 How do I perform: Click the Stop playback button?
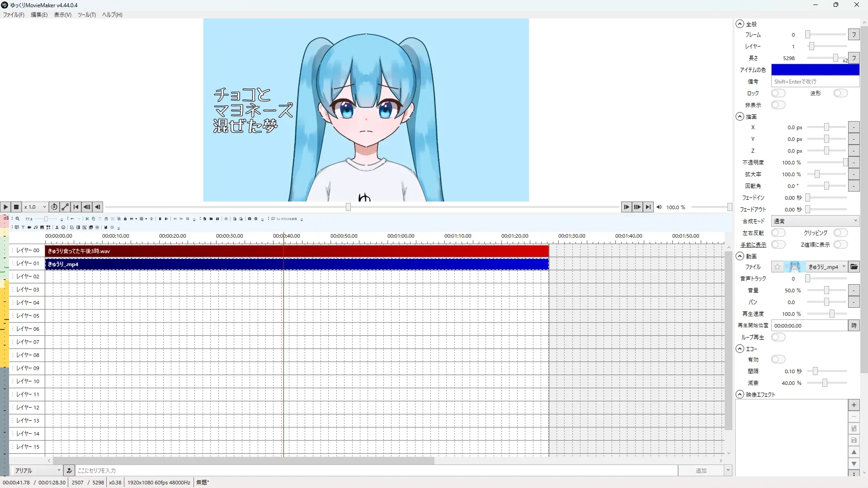(x=16, y=207)
